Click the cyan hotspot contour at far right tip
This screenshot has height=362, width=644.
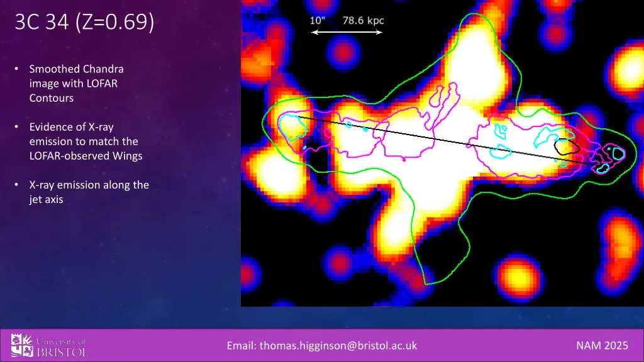point(616,153)
